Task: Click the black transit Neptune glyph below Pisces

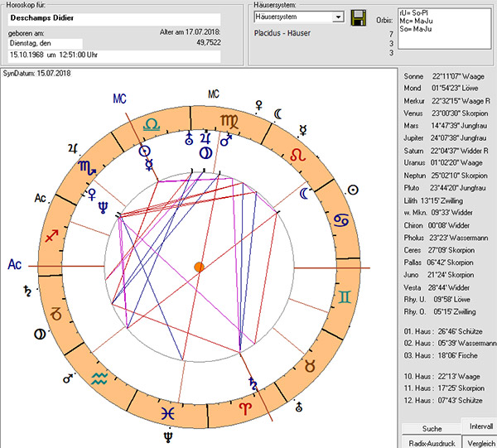Action: coord(168,437)
